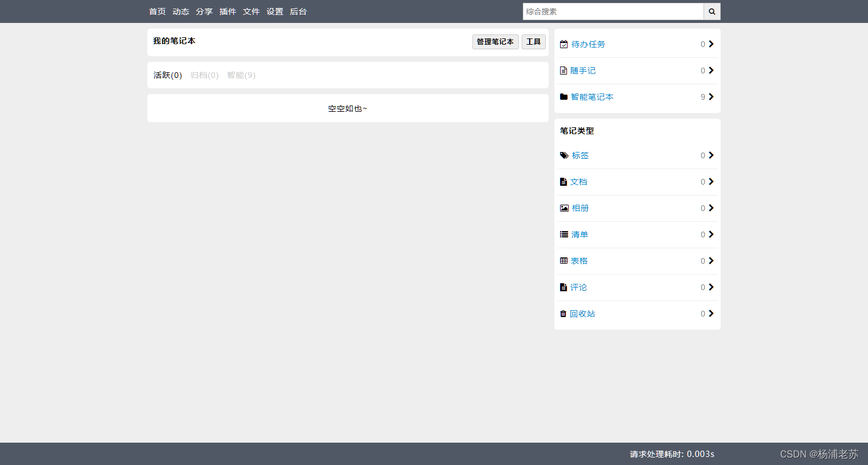Expand the 文档 row chevron
This screenshot has height=465, width=868.
tap(711, 182)
